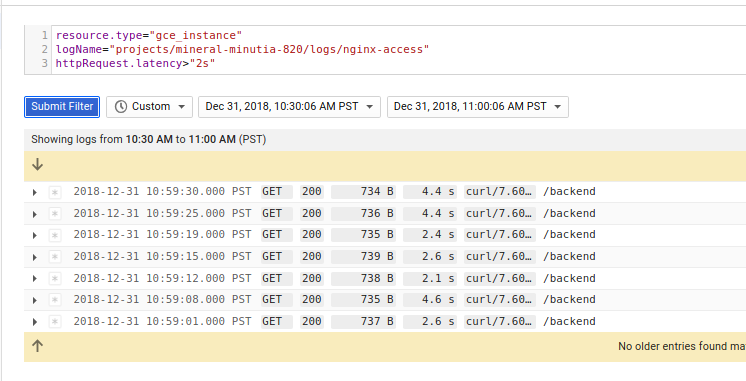Click timestamp 2018-12-31 10:59:12.000 PST
This screenshot has height=381, width=746.
point(162,278)
